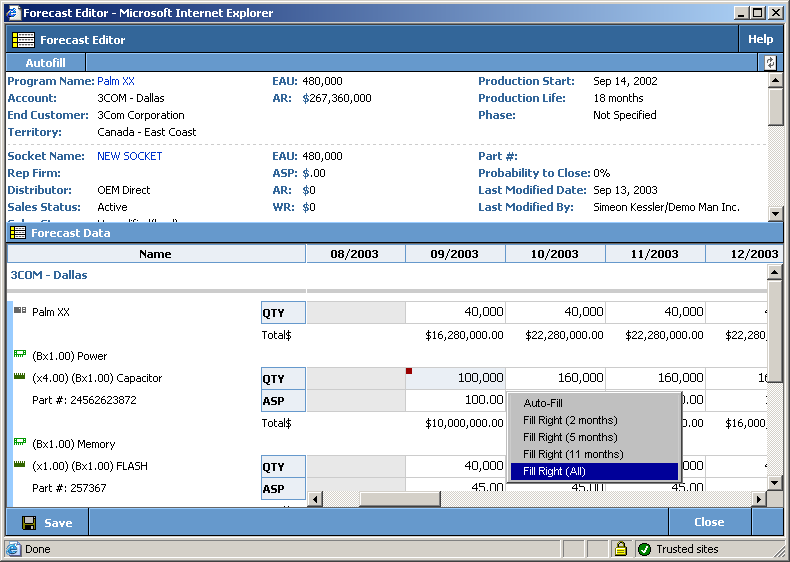Click the Forecast Editor grid icon in header

coord(23,40)
